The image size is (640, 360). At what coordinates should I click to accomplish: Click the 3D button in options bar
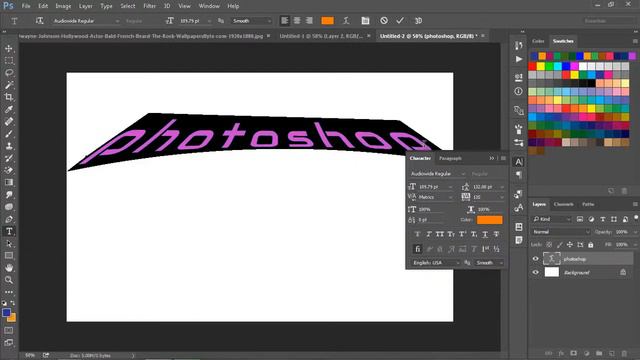click(418, 20)
